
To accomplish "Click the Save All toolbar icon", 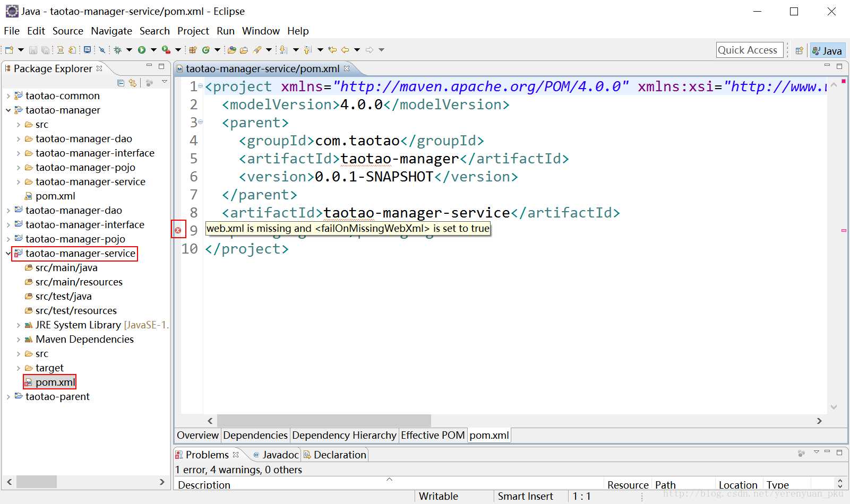I will tap(45, 50).
